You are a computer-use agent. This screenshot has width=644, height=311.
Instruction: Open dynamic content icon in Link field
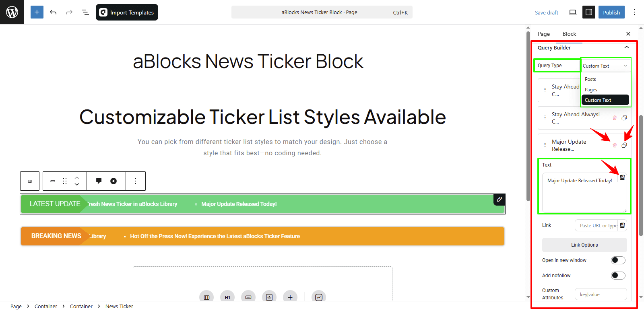pyautogui.click(x=622, y=225)
